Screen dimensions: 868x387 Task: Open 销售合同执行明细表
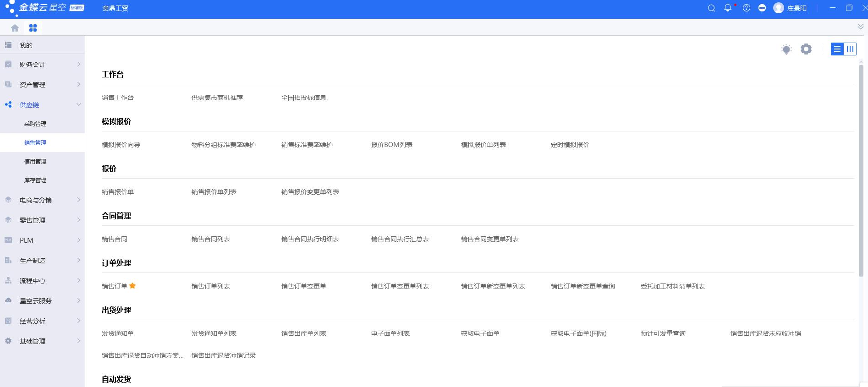(x=310, y=239)
